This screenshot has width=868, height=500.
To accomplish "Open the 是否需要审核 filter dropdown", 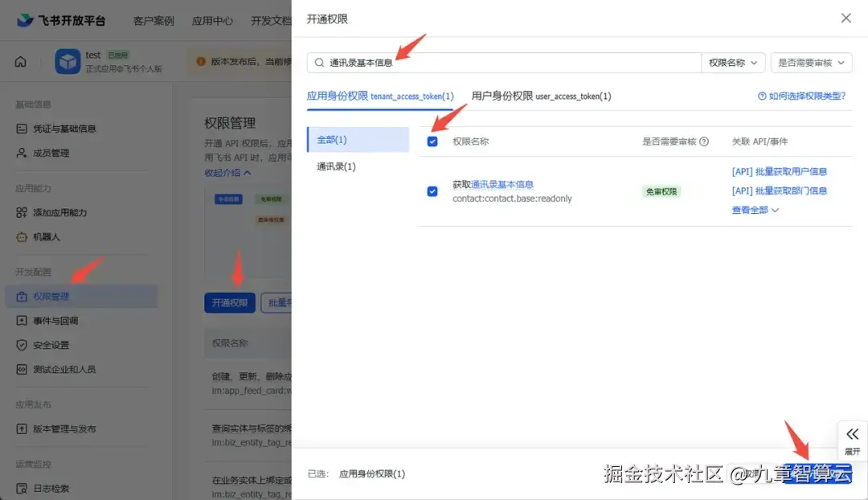I will pyautogui.click(x=811, y=63).
